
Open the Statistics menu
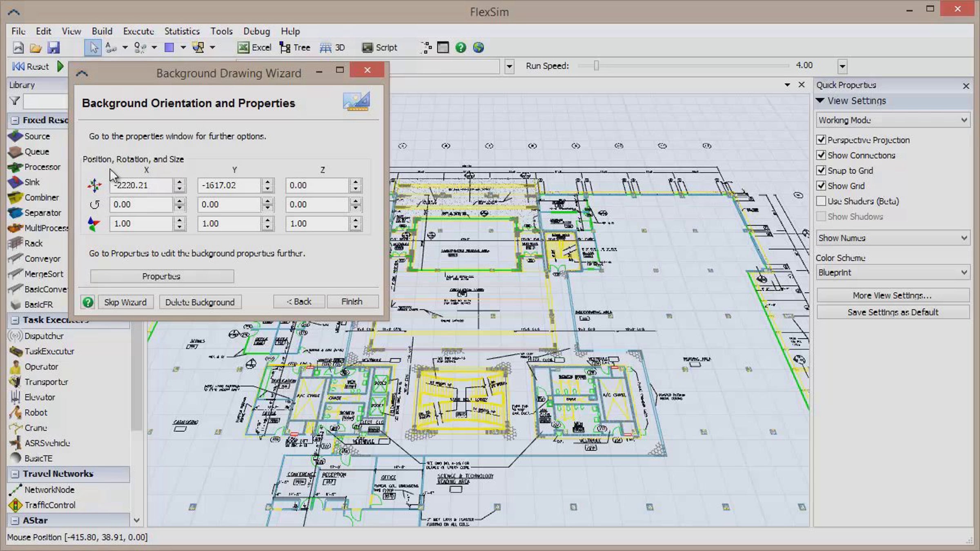pos(182,31)
